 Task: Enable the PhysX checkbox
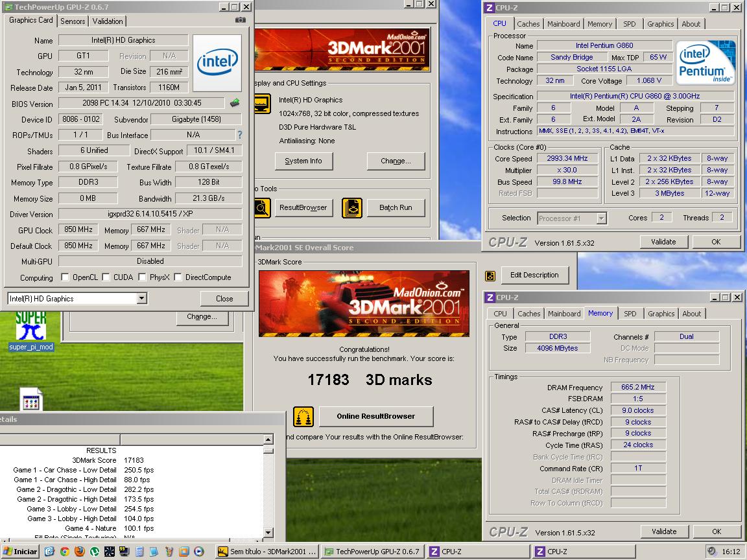pos(142,277)
